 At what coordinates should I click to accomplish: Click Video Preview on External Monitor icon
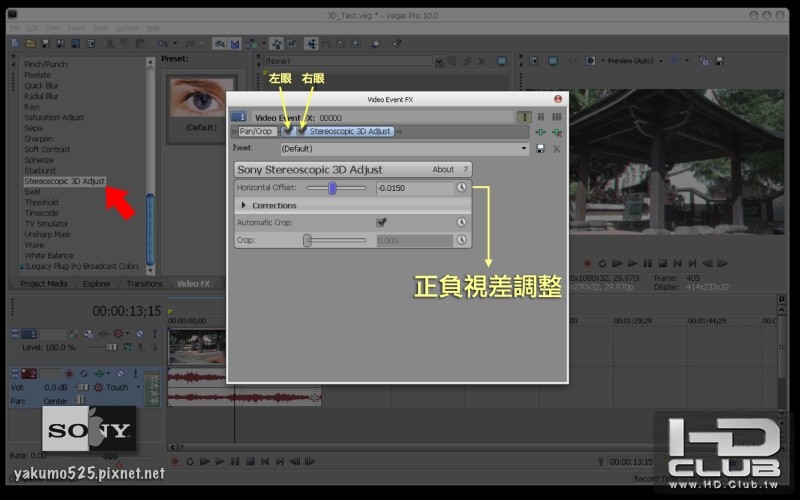click(553, 61)
